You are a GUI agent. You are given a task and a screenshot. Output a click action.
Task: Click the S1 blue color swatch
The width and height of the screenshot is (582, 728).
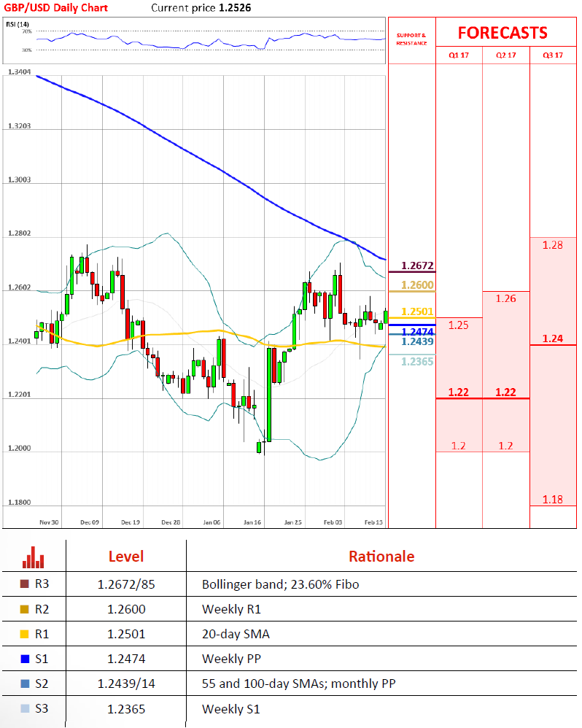pyautogui.click(x=25, y=659)
